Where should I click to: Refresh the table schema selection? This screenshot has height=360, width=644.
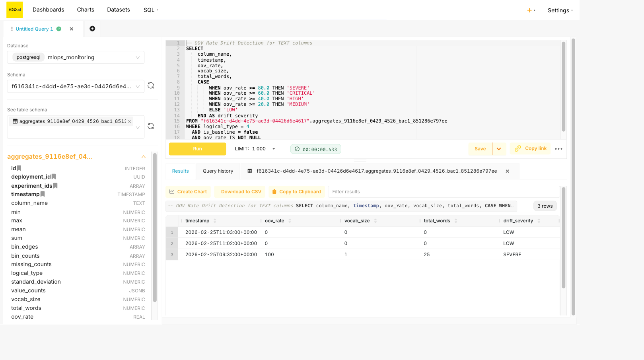150,126
